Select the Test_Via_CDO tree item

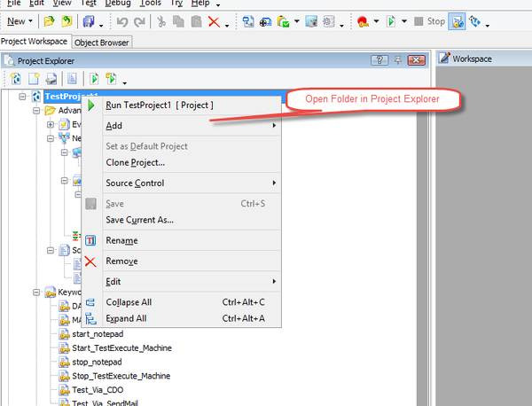pyautogui.click(x=99, y=389)
